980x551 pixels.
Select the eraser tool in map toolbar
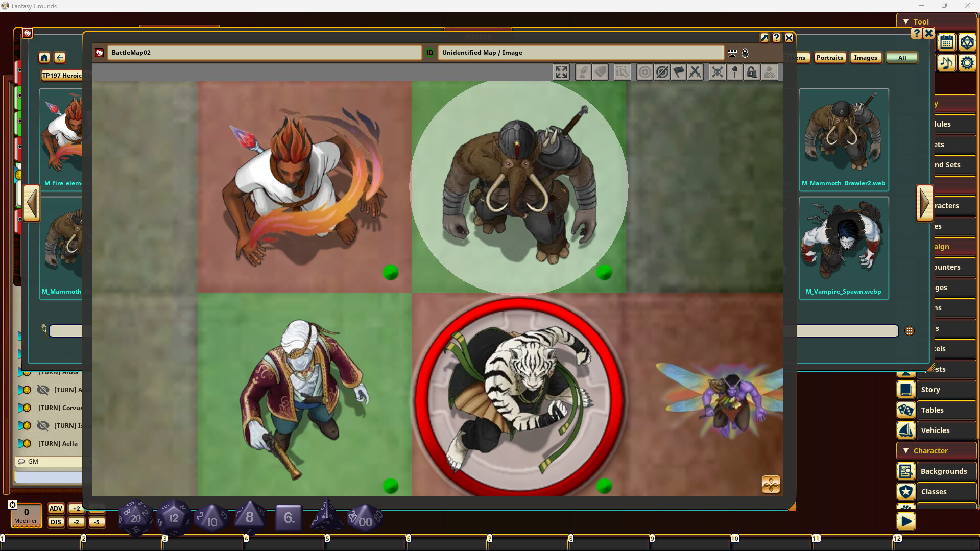coord(601,73)
